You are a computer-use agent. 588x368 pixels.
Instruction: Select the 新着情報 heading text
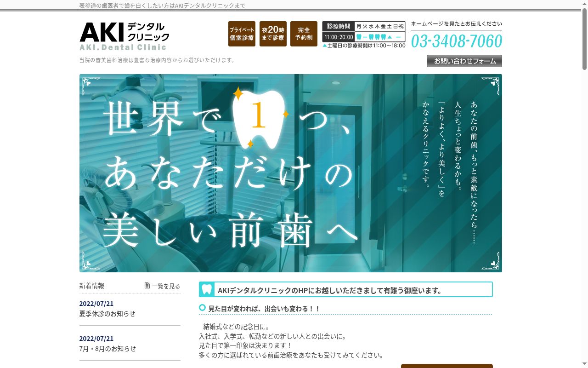(92, 286)
